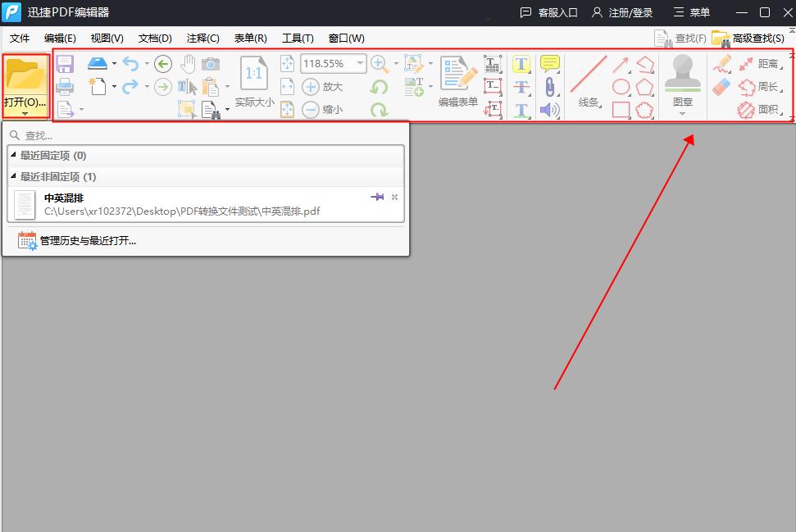Viewport: 796px width, 532px height.
Task: Open the 编辑表单 form editing tool
Action: [457, 78]
